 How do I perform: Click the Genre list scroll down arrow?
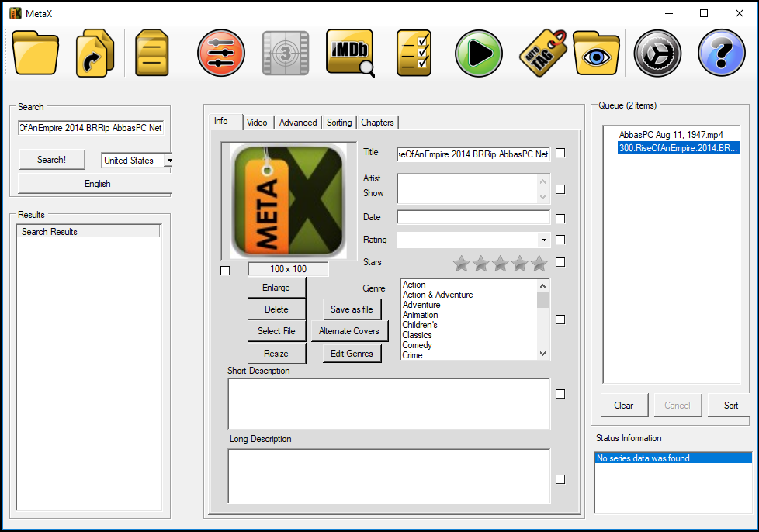point(542,354)
